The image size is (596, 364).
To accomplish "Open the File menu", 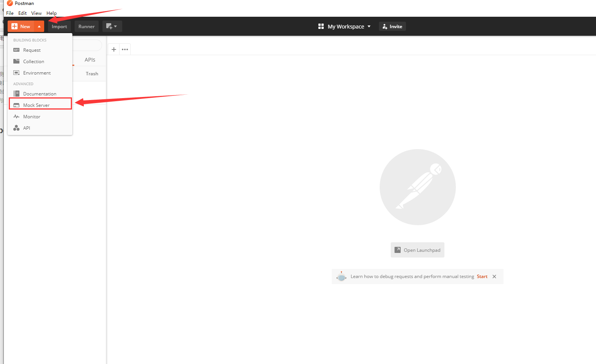I will [10, 13].
